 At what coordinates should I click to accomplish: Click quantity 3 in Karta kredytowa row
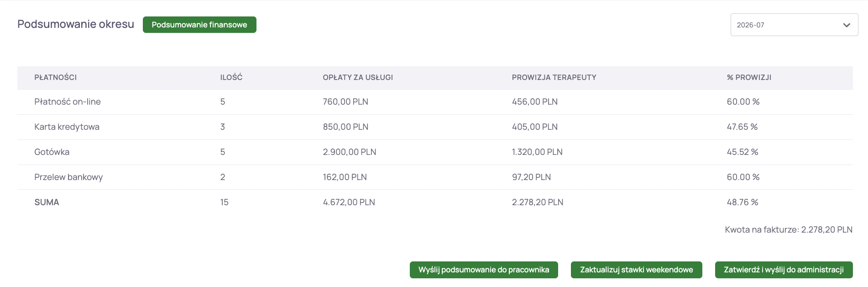tap(223, 127)
